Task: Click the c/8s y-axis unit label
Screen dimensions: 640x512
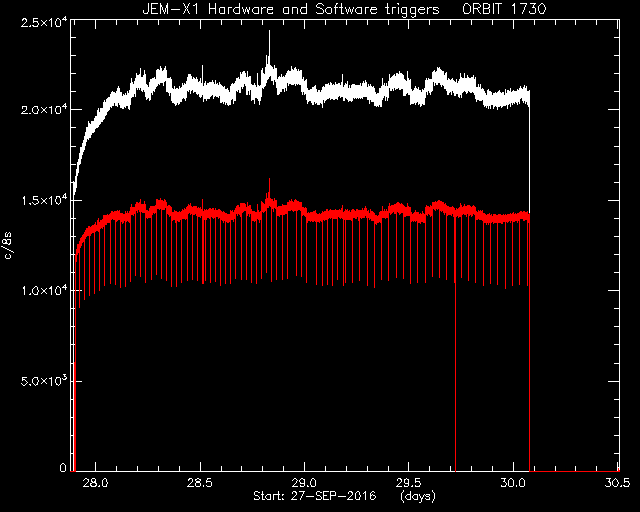Action: pos(8,247)
